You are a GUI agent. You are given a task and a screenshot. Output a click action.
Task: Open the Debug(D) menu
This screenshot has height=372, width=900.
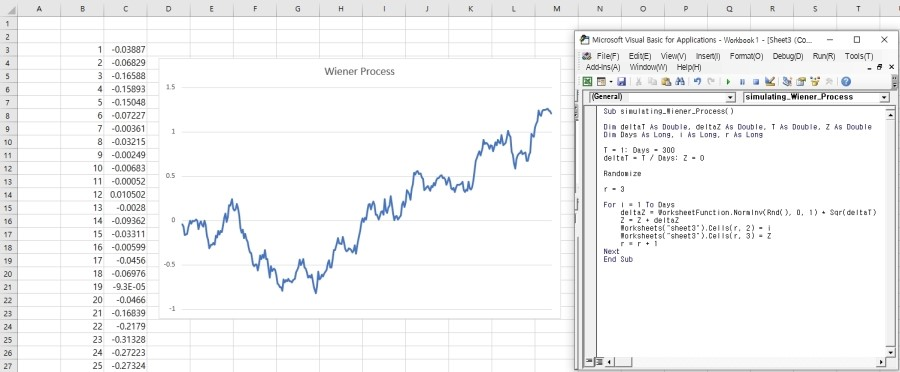[788, 56]
